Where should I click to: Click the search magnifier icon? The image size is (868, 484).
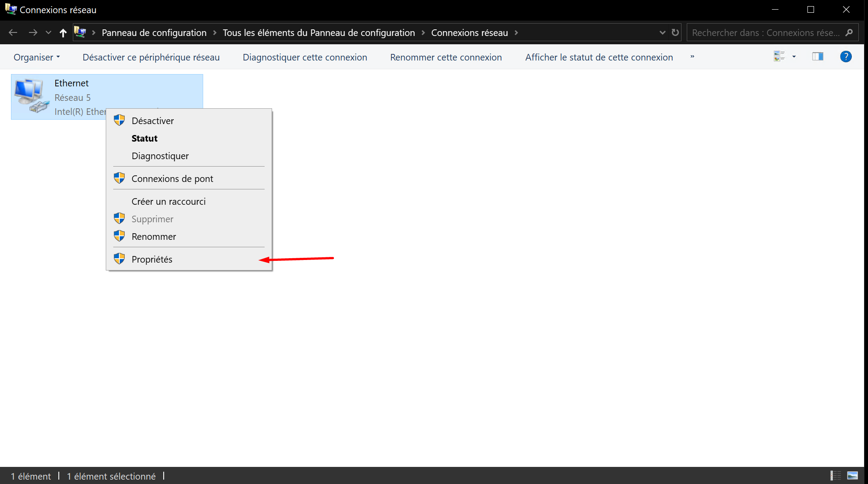tap(849, 32)
